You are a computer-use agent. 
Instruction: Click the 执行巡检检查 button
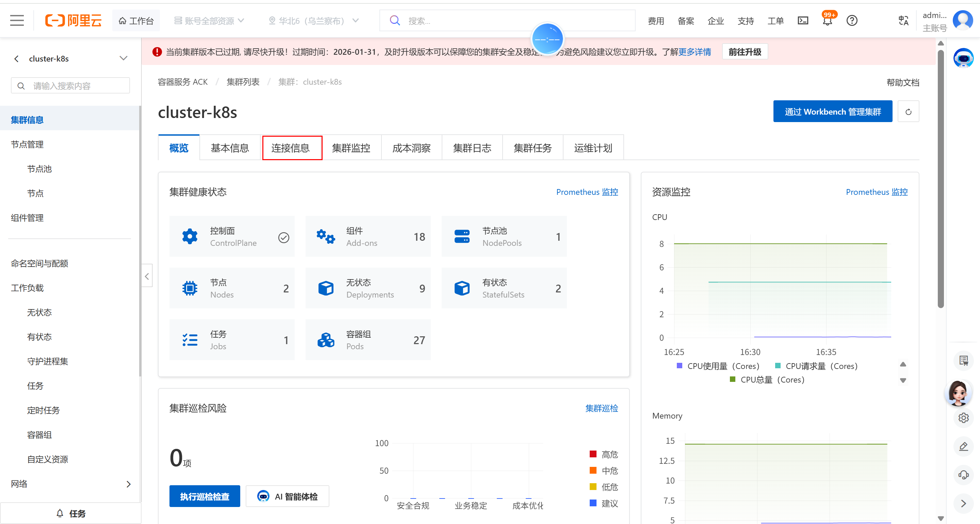tap(205, 496)
